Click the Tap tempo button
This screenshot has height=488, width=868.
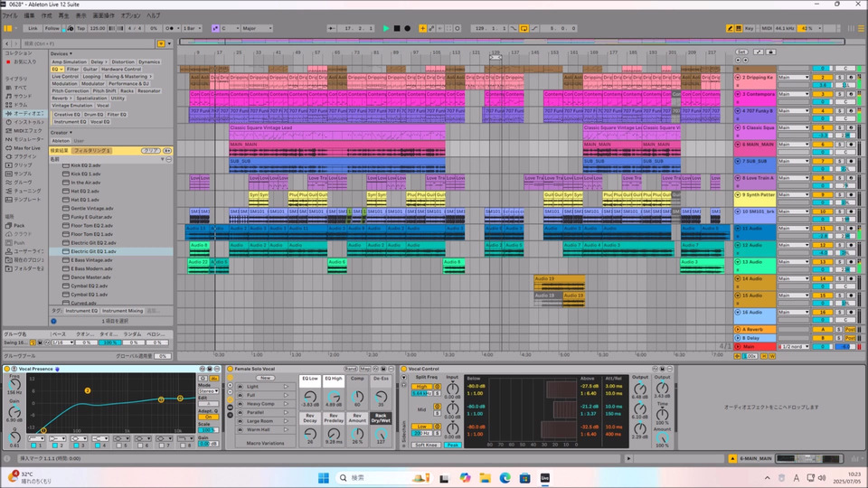(81, 28)
